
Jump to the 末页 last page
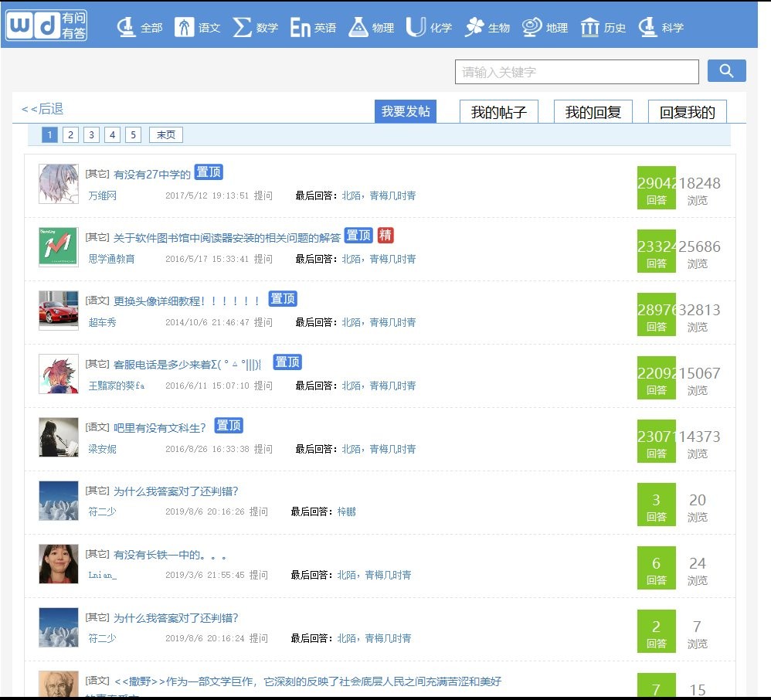165,135
